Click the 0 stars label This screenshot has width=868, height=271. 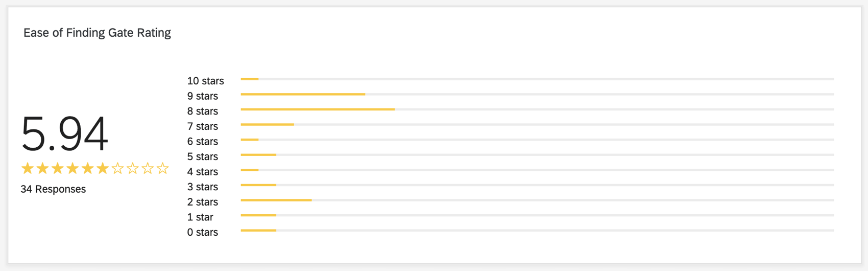click(203, 232)
